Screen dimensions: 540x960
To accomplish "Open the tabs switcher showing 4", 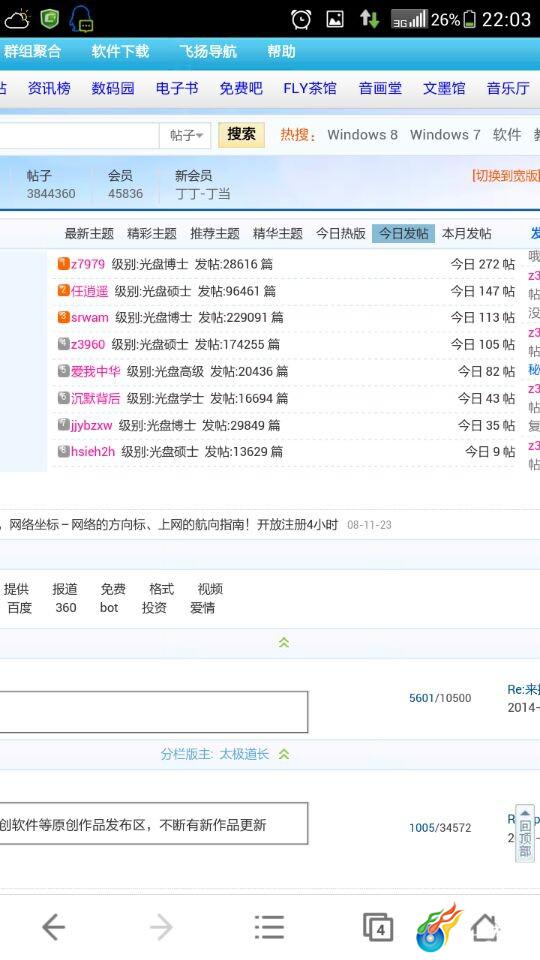I will tap(377, 928).
